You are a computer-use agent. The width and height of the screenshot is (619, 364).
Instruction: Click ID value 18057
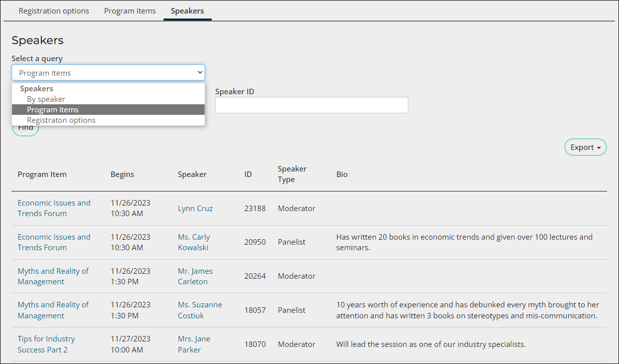tap(255, 310)
